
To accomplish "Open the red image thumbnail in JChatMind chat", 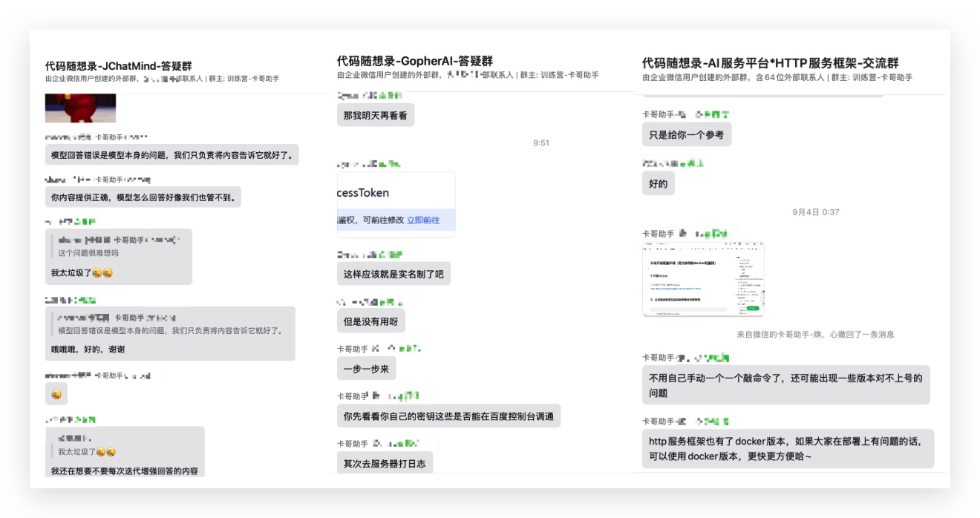I will click(x=80, y=108).
